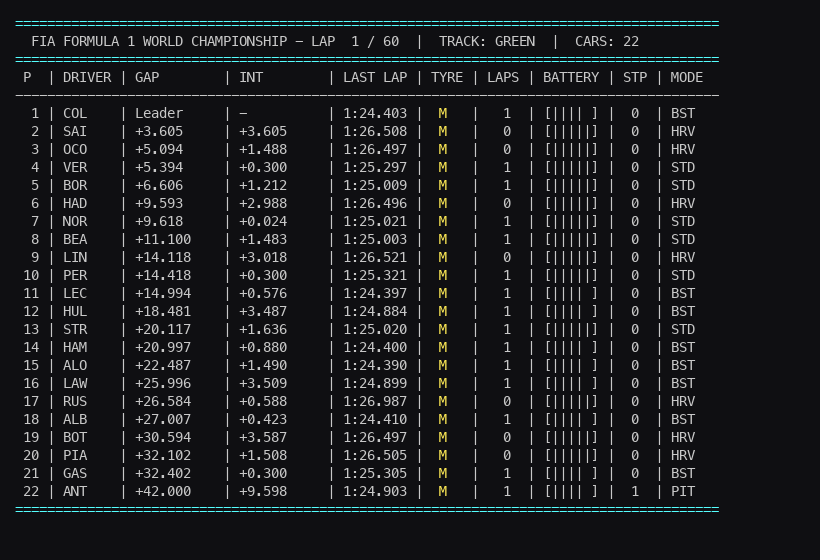The width and height of the screenshot is (820, 560).
Task: Click the DRIVER column header
Action: click(87, 77)
